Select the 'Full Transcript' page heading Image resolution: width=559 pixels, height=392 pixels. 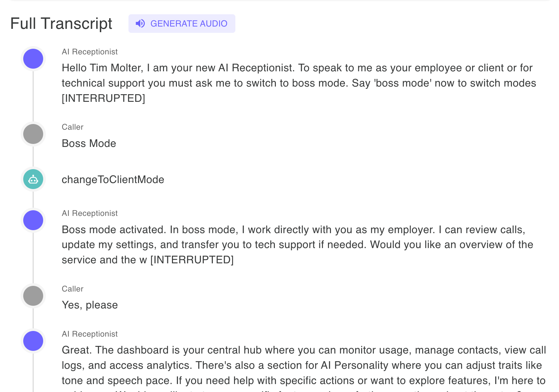[x=61, y=23]
